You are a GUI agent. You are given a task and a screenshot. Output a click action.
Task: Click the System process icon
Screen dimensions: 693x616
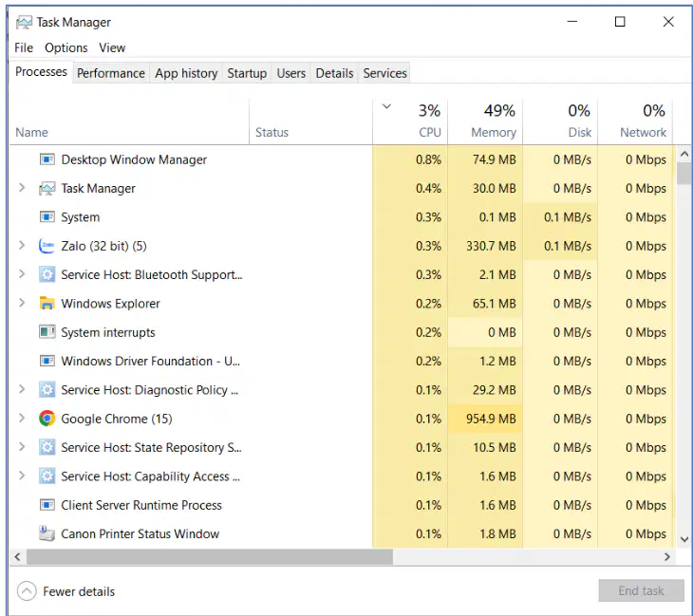point(47,217)
